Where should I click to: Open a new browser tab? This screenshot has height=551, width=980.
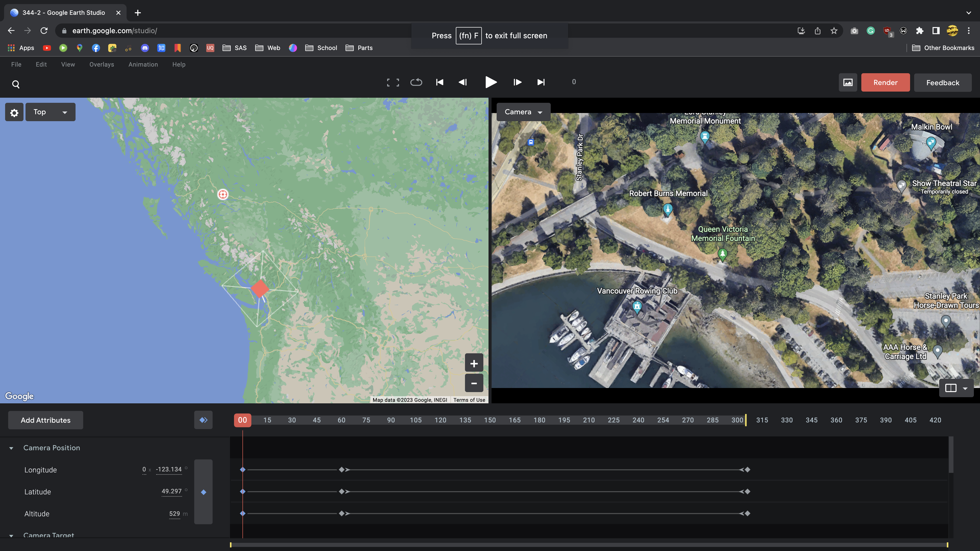pos(138,13)
